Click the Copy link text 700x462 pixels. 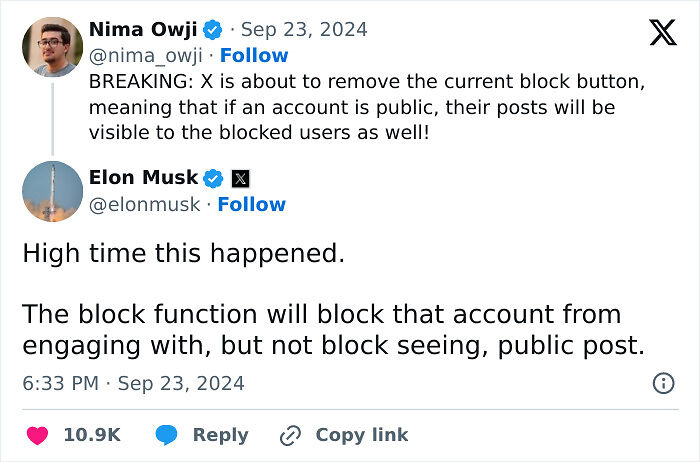(x=361, y=435)
